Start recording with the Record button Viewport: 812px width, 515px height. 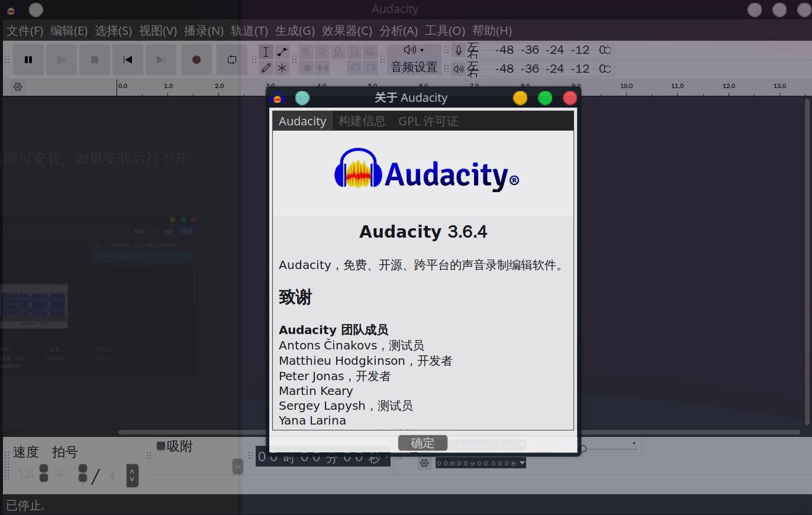pos(196,60)
